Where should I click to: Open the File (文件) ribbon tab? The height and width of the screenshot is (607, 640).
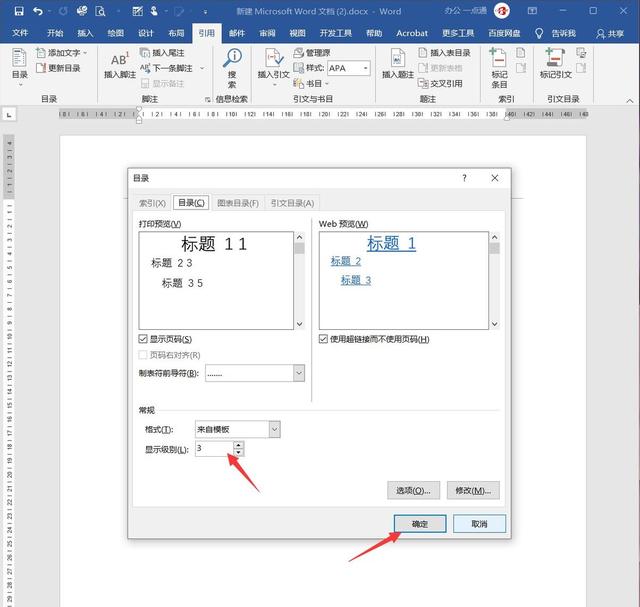click(x=20, y=33)
